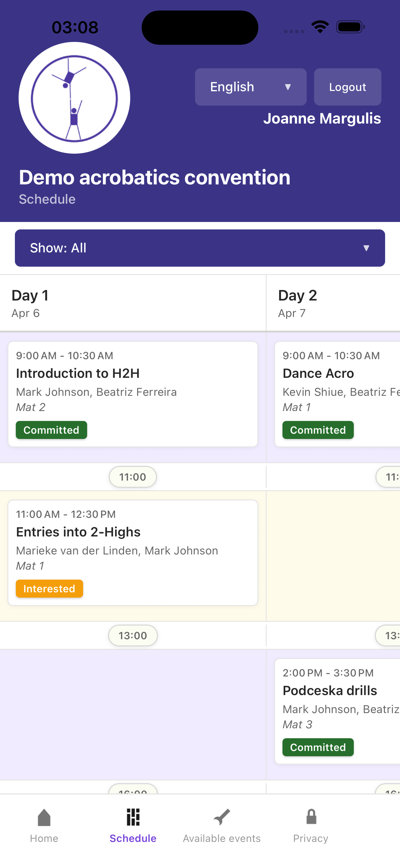Screen dimensions: 400x868
Task: Tap the acrobatics convention logo
Action: click(x=74, y=98)
